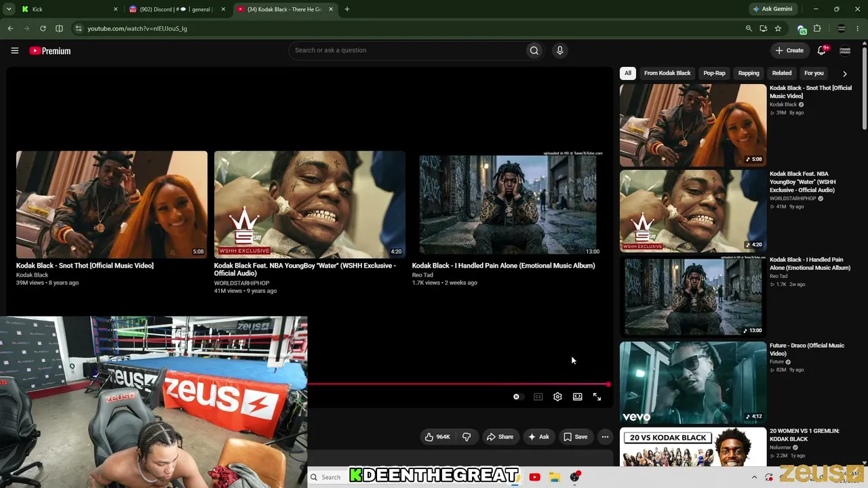This screenshot has width=868, height=488.
Task: Open the Chrome three-dot menu
Action: (858, 28)
